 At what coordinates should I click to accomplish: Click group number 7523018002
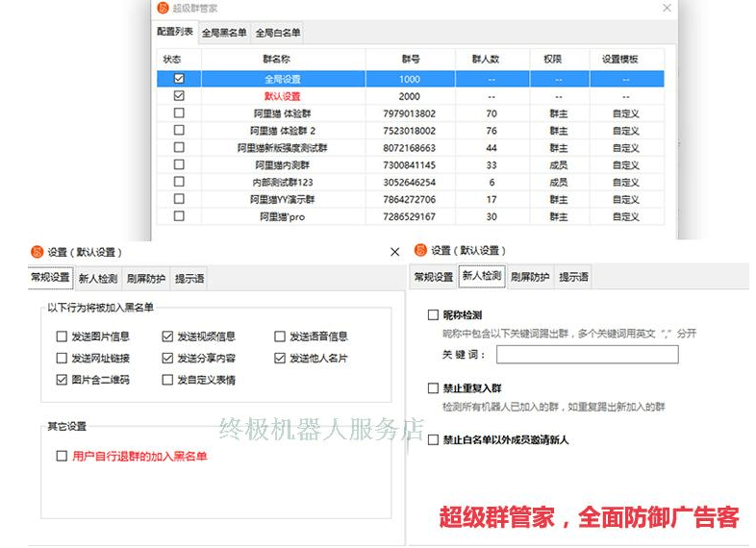pos(410,131)
